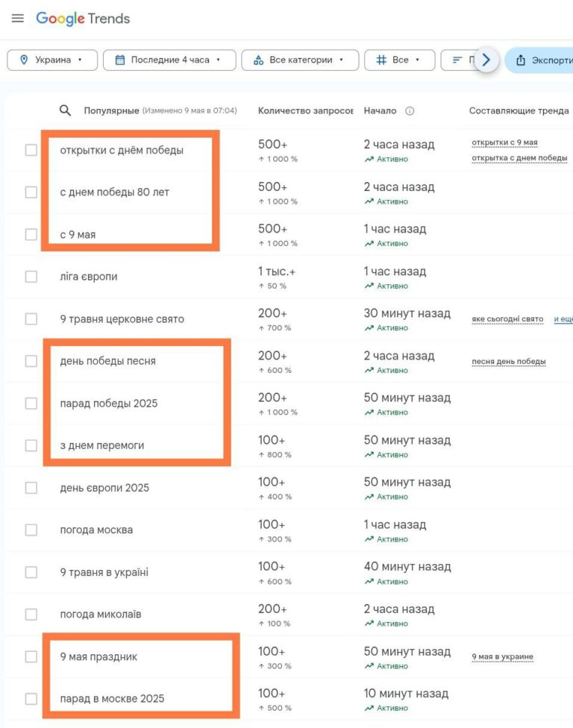Expand the 'Все категории' dropdown
The width and height of the screenshot is (573, 728).
click(300, 60)
